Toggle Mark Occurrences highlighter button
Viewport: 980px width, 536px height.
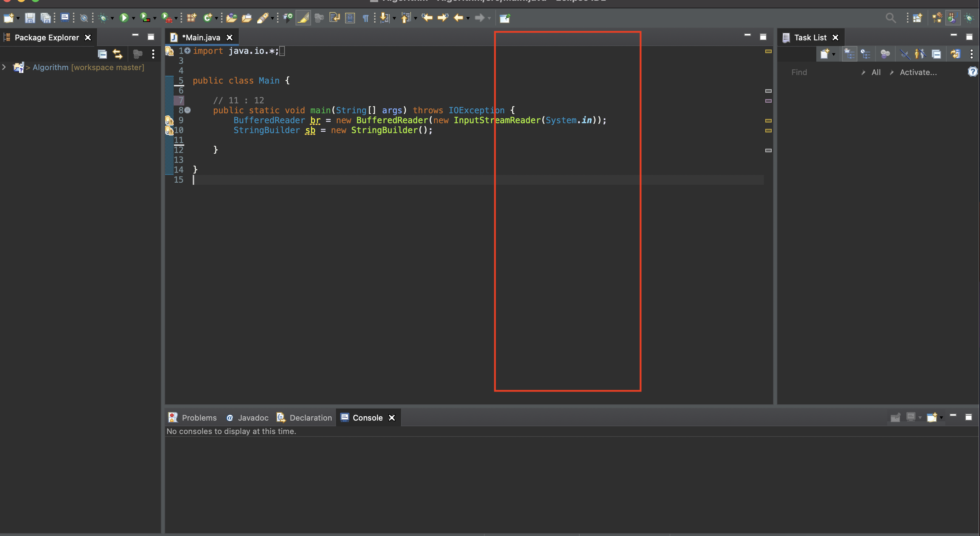[x=303, y=18]
